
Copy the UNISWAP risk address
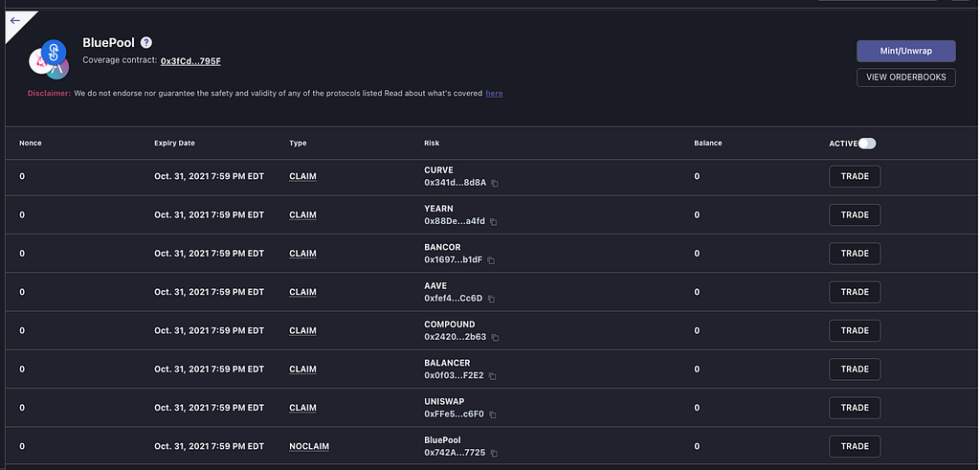click(x=494, y=414)
